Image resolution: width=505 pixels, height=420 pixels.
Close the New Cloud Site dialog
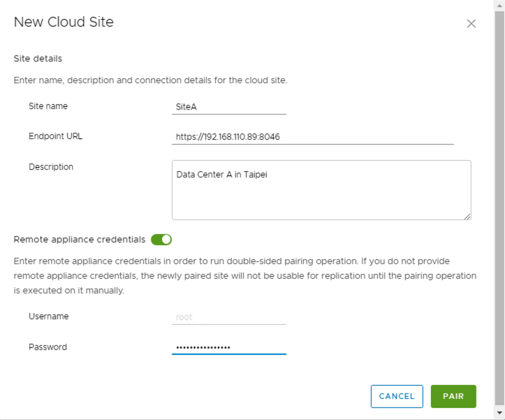pos(471,23)
